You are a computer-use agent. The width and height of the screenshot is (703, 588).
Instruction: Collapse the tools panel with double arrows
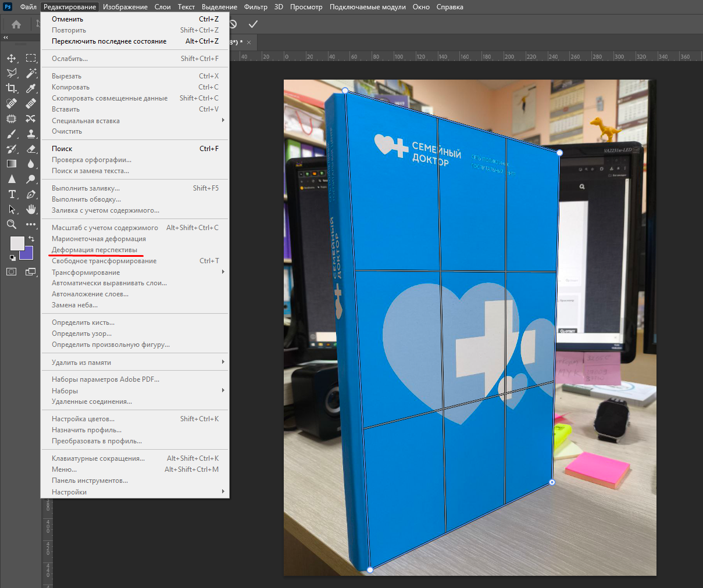pyautogui.click(x=6, y=37)
